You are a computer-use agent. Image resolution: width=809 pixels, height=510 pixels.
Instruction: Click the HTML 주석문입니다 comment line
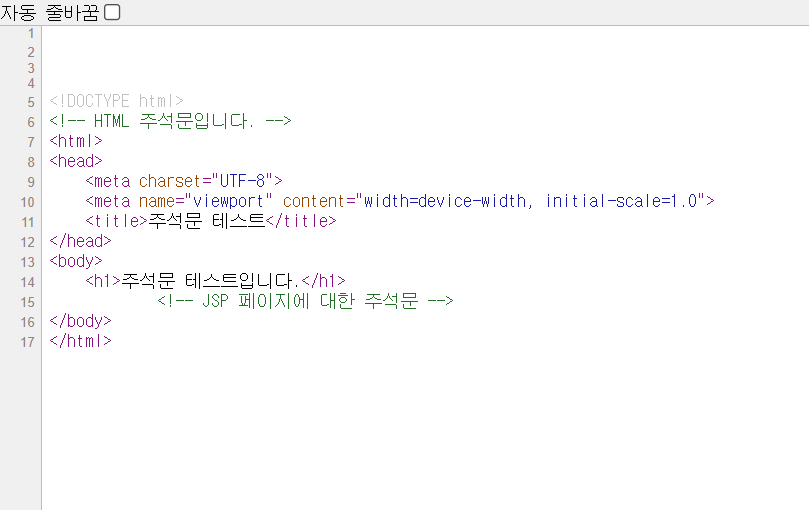point(170,121)
